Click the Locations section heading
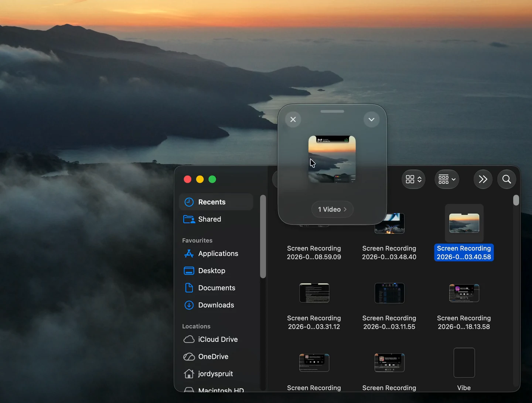This screenshot has width=532, height=403. 196,326
